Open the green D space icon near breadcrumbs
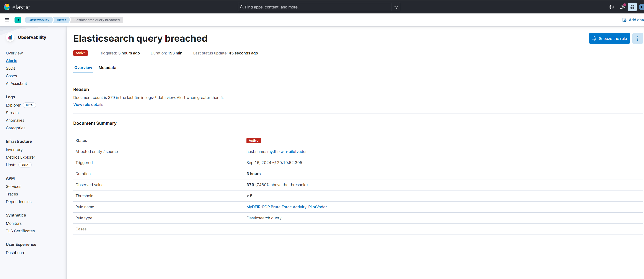This screenshot has height=279, width=644. (18, 20)
